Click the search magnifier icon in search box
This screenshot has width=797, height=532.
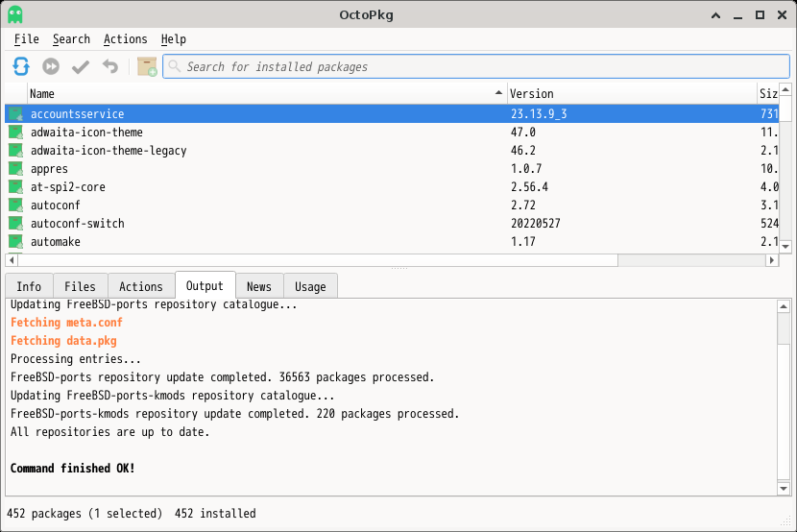point(175,67)
